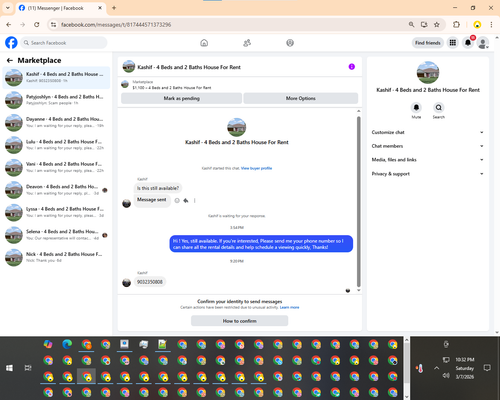Show hidden system tray icons chevron
This screenshot has height=400, width=500.
point(436,368)
